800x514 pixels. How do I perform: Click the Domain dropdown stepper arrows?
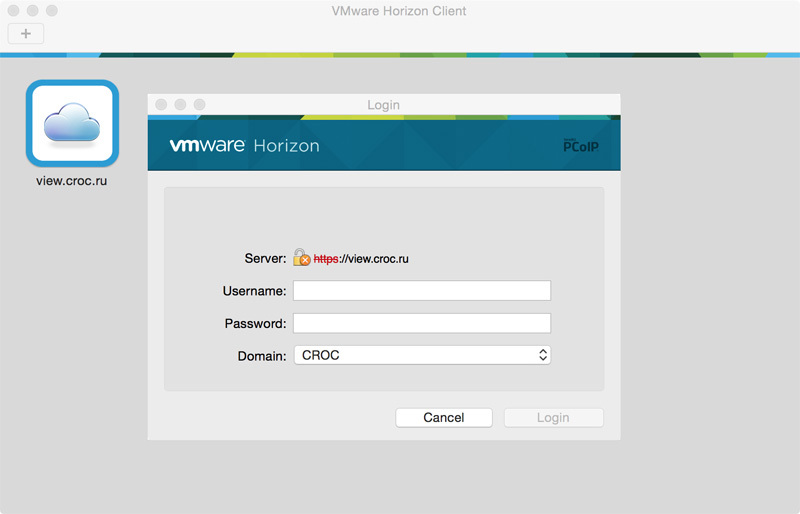pyautogui.click(x=543, y=355)
